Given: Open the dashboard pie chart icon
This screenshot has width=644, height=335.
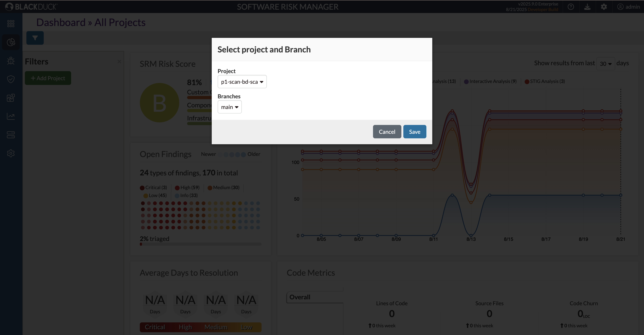Looking at the screenshot, I should pyautogui.click(x=11, y=42).
